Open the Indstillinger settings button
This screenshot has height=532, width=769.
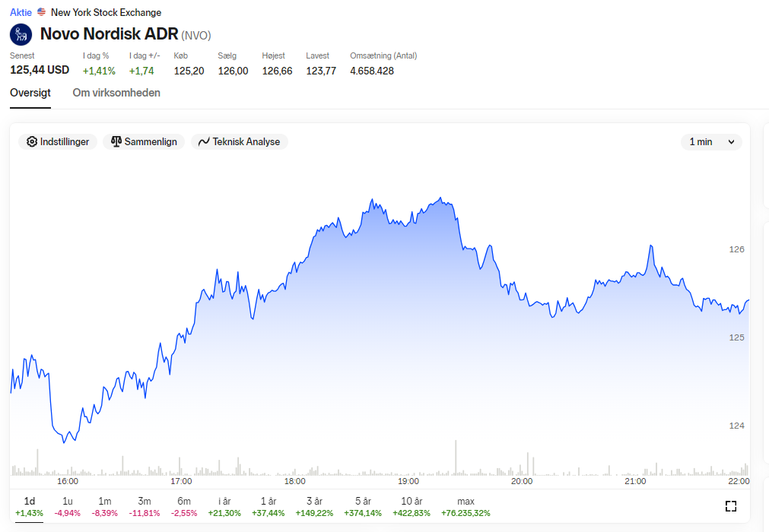pos(58,141)
